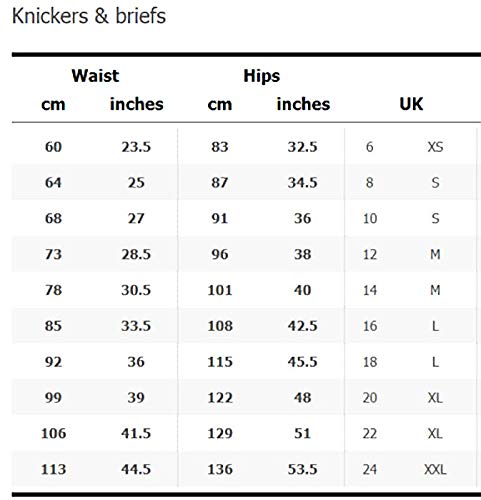Click the UK column header
This screenshot has width=481, height=500.
click(x=411, y=104)
